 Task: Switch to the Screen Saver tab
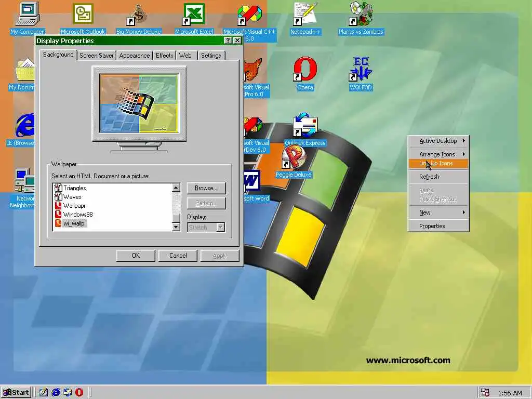click(96, 56)
